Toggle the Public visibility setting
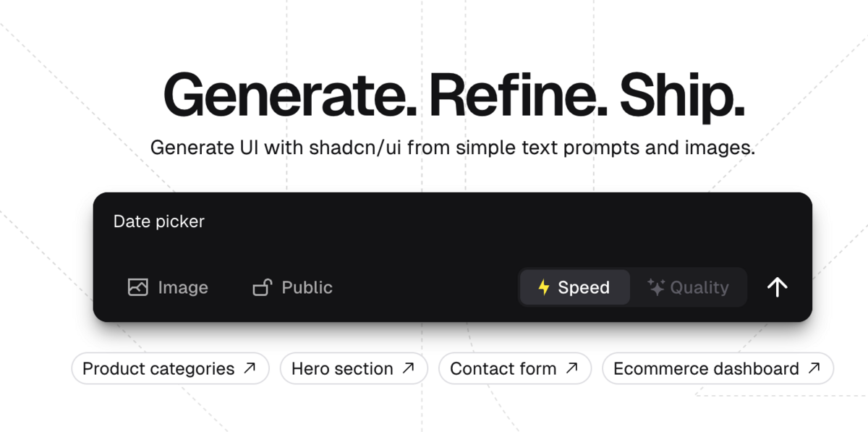The height and width of the screenshot is (432, 868). pos(293,287)
